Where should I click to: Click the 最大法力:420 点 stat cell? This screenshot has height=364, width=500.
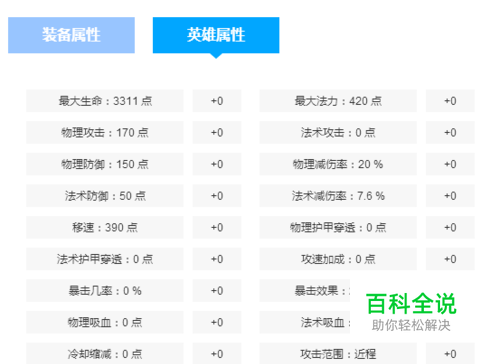click(x=338, y=101)
